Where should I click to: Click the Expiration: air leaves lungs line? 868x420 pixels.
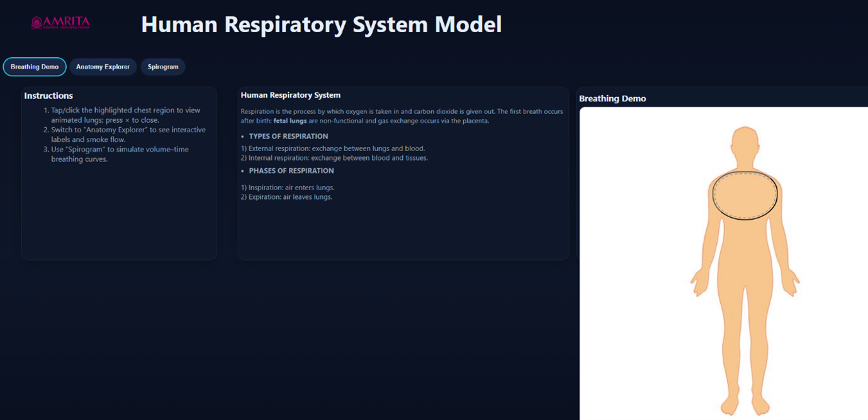(x=286, y=197)
